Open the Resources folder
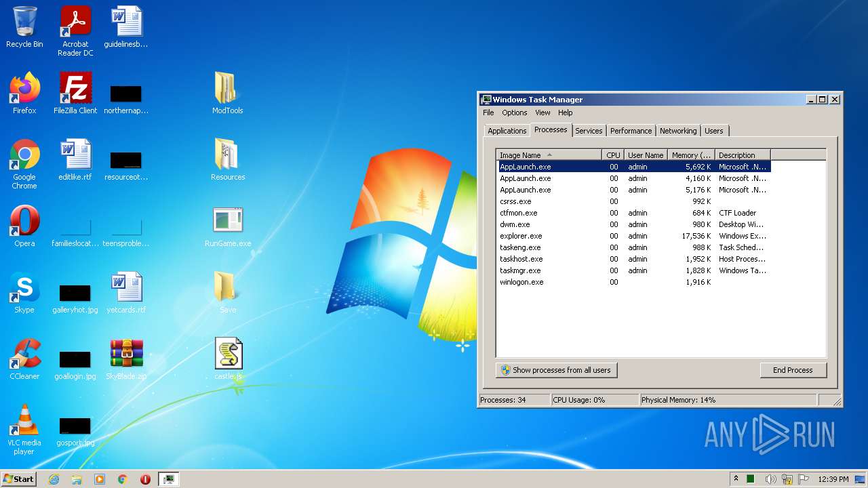Viewport: 868px width, 488px height. 227,160
